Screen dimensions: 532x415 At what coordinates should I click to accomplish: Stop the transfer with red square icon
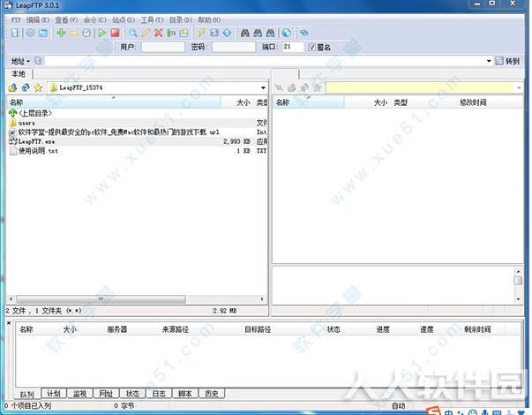coord(115,33)
